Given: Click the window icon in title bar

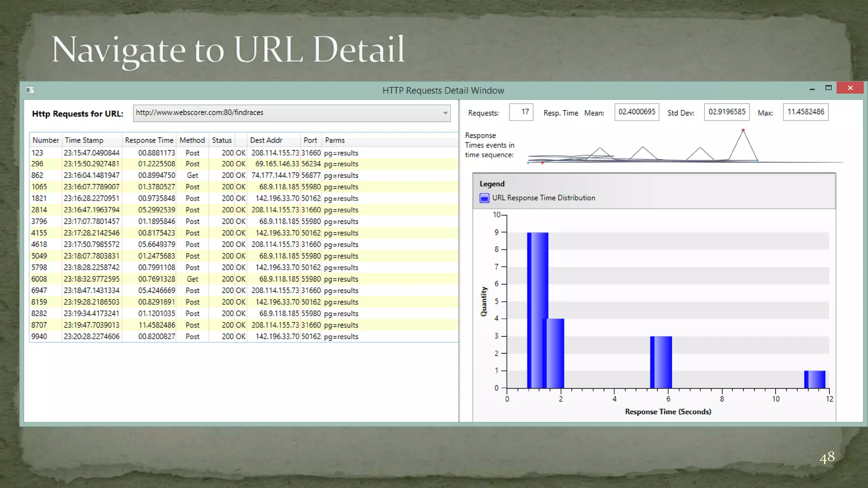Looking at the screenshot, I should click(30, 90).
